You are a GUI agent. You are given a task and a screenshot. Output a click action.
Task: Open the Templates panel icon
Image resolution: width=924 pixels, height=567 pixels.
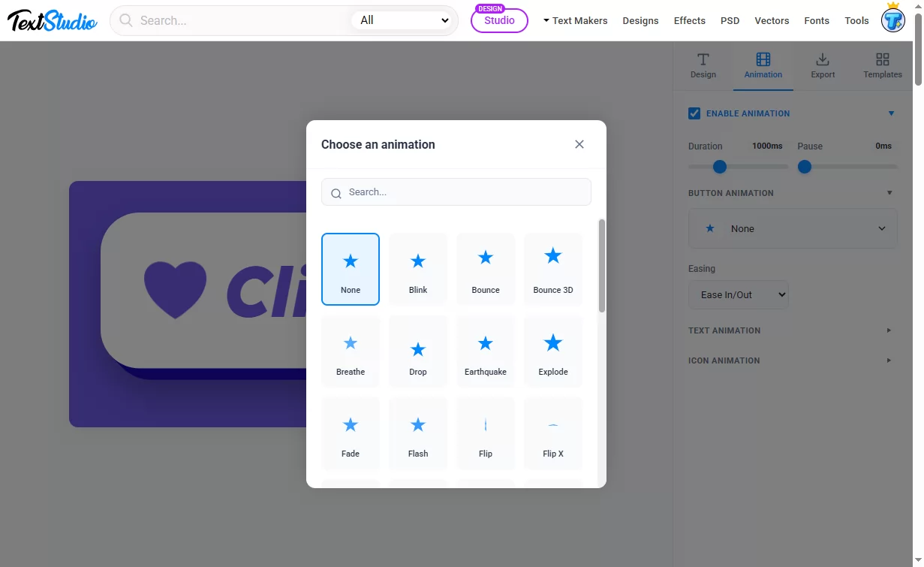point(883,59)
